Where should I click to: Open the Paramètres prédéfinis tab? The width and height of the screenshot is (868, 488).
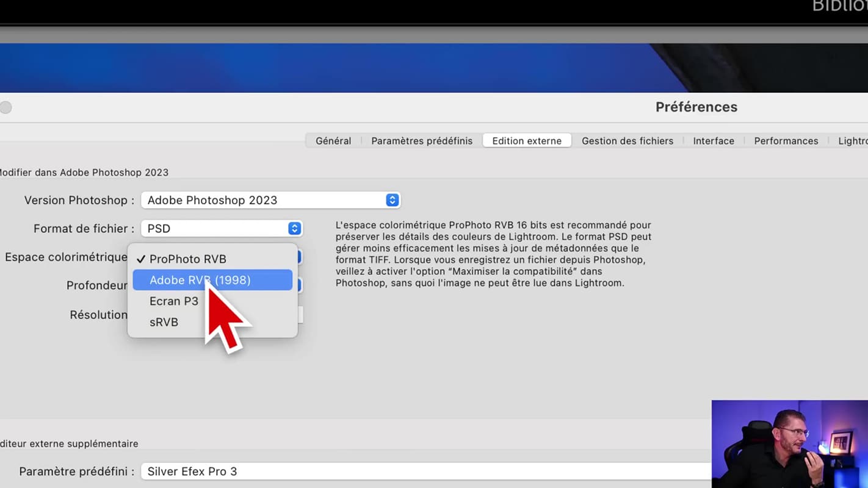point(422,141)
